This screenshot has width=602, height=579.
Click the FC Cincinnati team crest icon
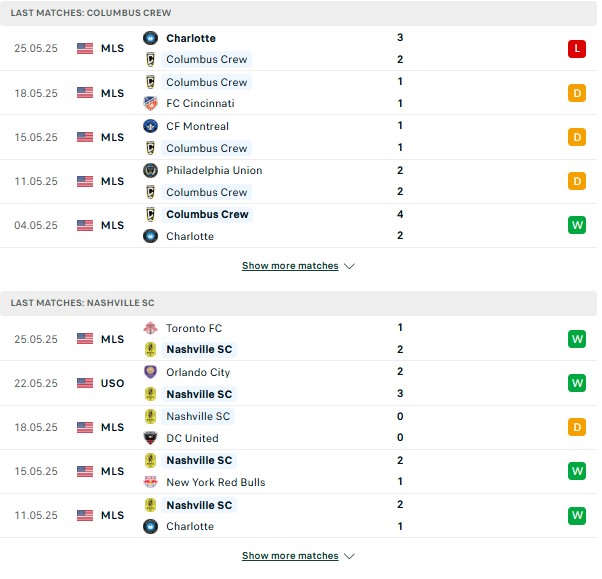[x=150, y=103]
